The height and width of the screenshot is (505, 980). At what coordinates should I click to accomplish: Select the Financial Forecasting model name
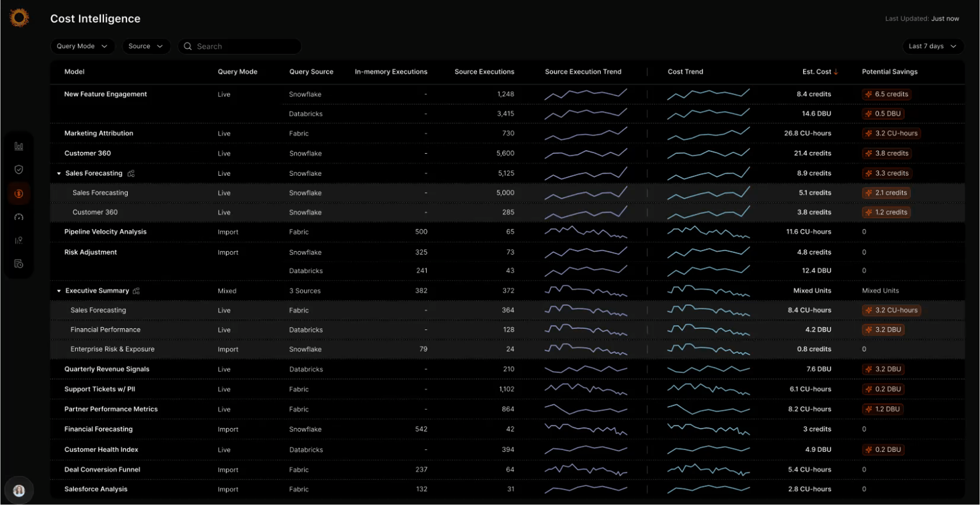click(98, 429)
